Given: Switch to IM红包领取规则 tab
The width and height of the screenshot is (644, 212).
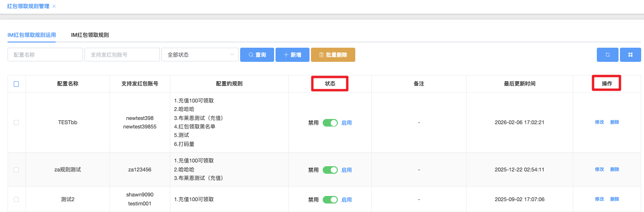Looking at the screenshot, I should 90,35.
